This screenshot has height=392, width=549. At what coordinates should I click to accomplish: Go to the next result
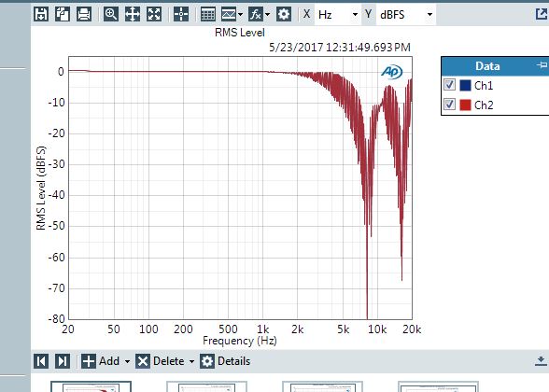tap(63, 361)
